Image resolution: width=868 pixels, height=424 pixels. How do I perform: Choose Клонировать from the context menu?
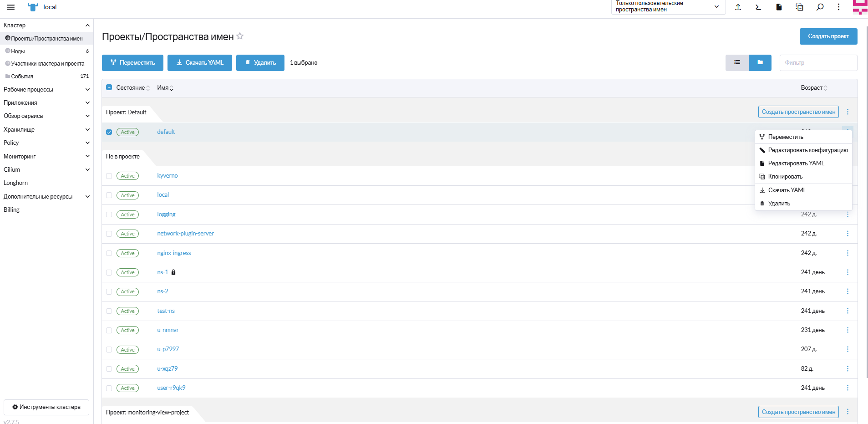pos(785,177)
